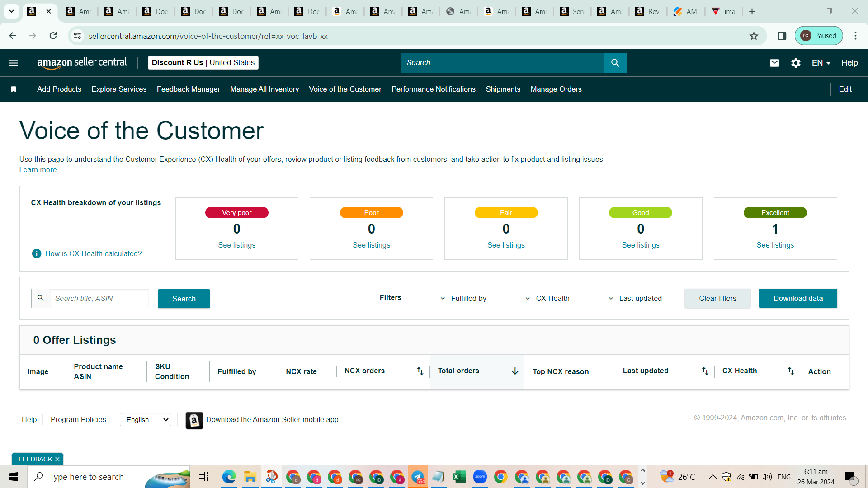See listings under Fair
This screenshot has width=868, height=488.
pos(506,245)
